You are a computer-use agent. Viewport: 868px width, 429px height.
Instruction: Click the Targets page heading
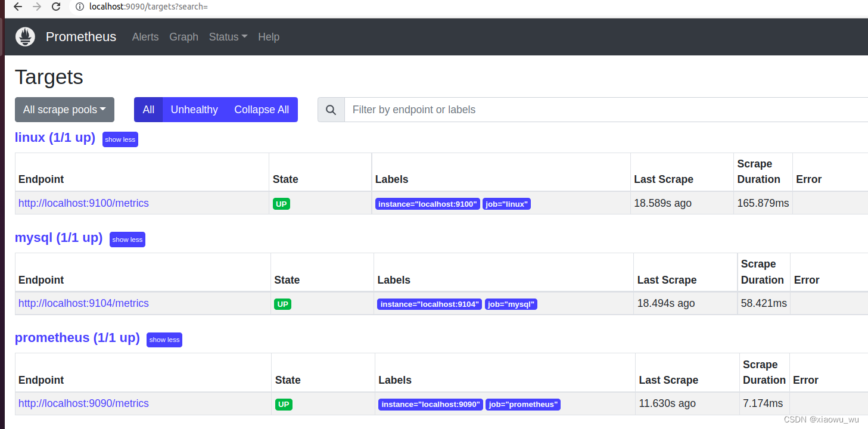point(49,77)
